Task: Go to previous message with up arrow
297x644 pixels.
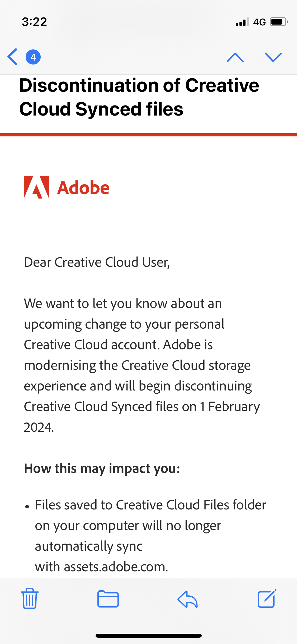Action: [235, 57]
